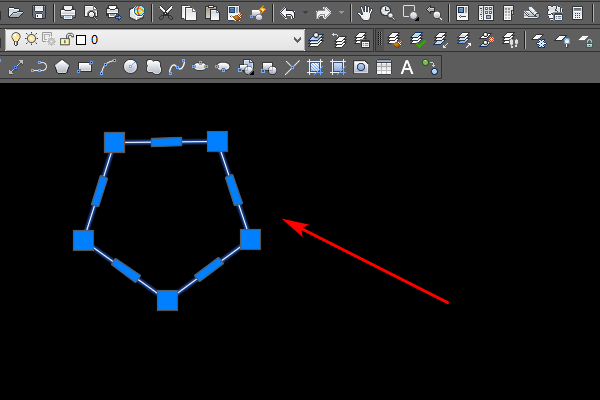Select the Zoom Realtime tool

(x=388, y=13)
